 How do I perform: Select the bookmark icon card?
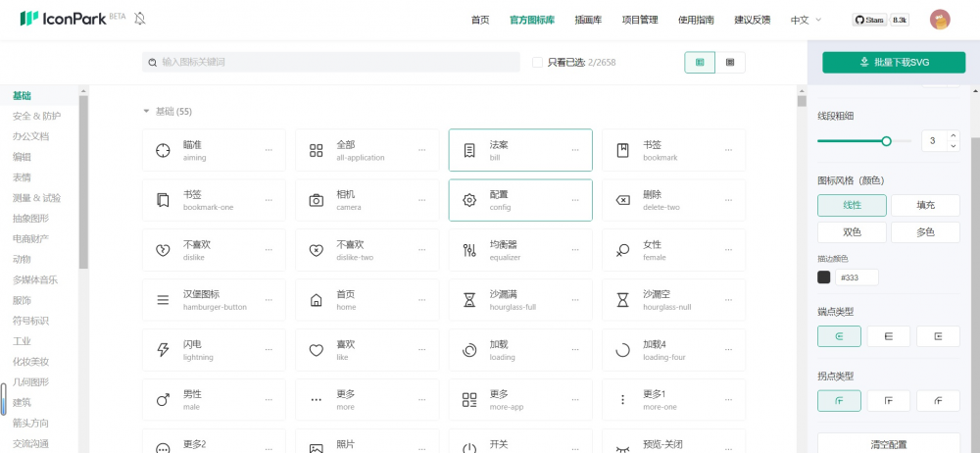pos(674,150)
